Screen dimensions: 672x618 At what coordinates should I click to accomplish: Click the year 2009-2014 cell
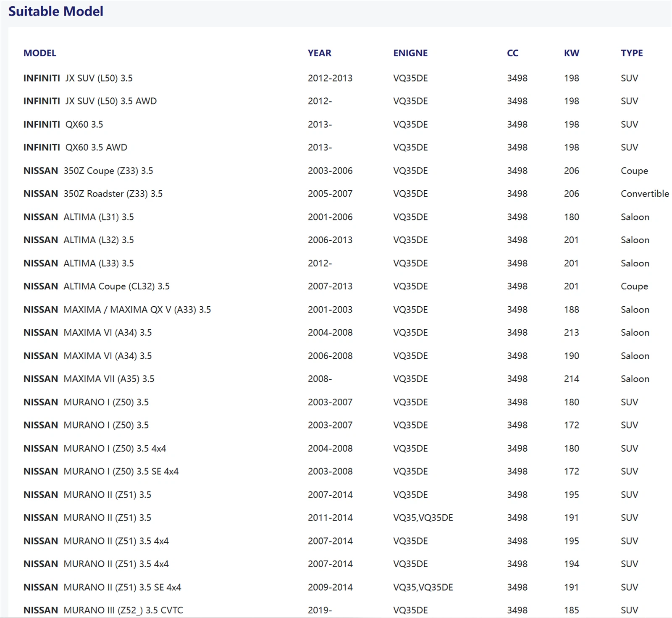click(x=330, y=587)
